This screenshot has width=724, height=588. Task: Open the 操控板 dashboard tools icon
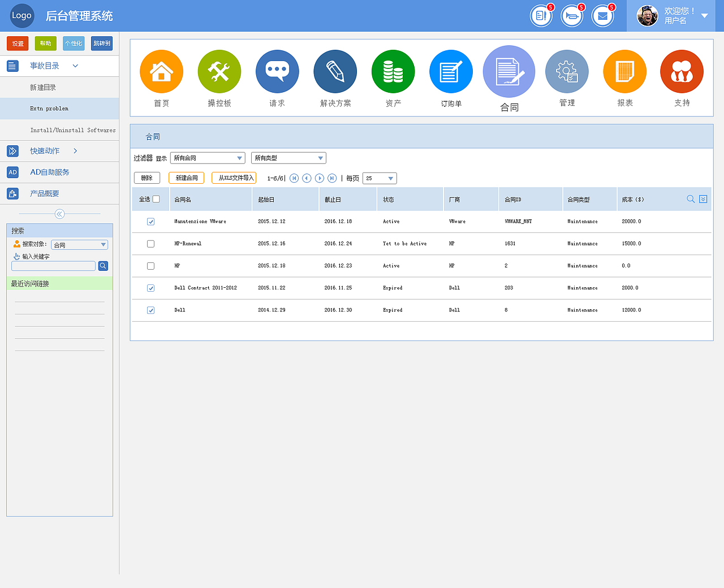(219, 72)
